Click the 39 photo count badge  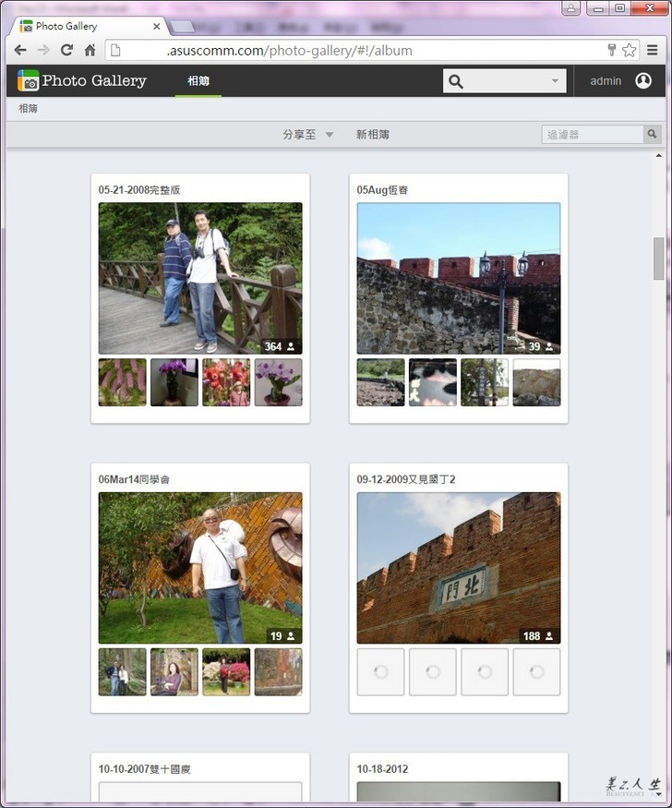pyautogui.click(x=541, y=346)
